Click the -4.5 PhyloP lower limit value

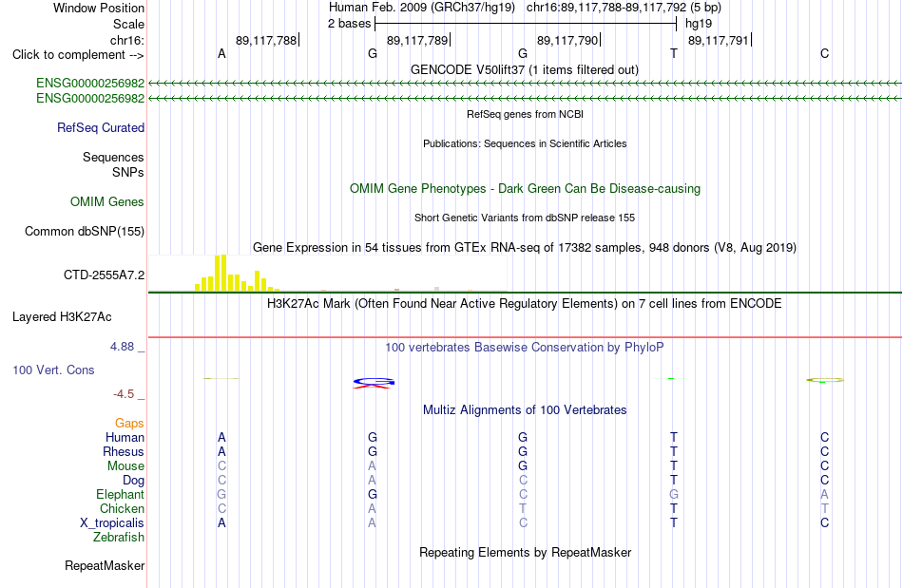coord(124,394)
